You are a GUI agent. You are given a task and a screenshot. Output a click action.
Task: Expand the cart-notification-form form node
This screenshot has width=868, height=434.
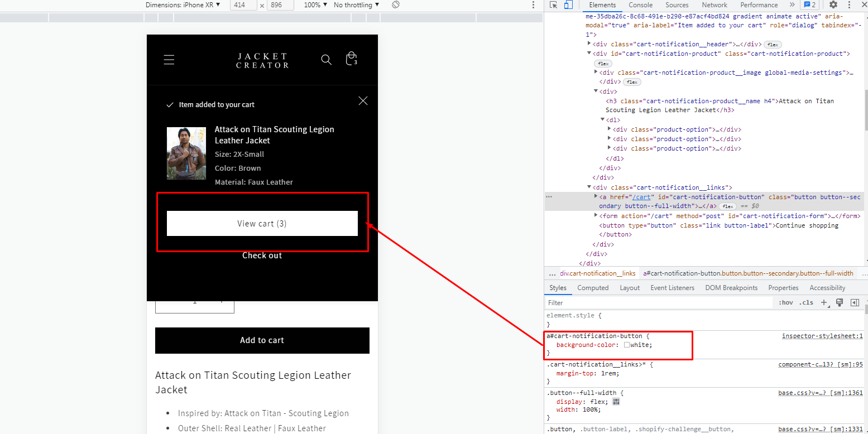[596, 216]
